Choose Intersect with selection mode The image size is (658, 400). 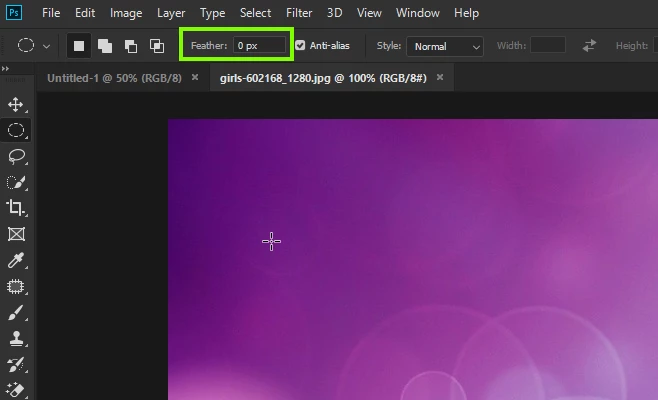tap(157, 46)
